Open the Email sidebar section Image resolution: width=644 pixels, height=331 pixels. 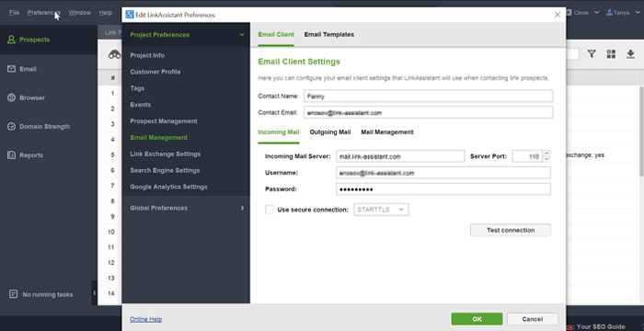coord(49,69)
